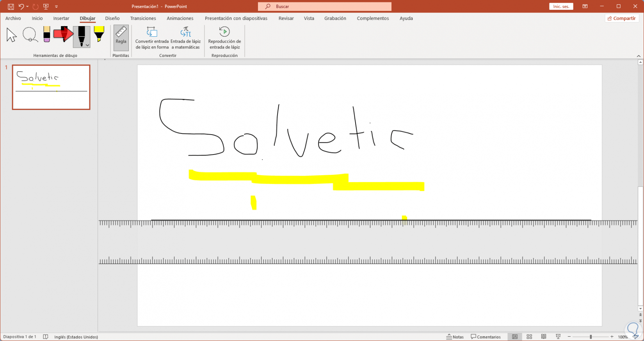Viewport: 644px width, 341px height.
Task: Open the Complementos tab
Action: [373, 18]
